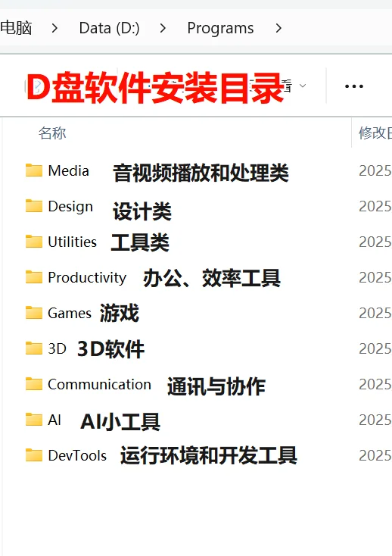Select the Communication folder name
The width and height of the screenshot is (392, 556).
click(99, 384)
